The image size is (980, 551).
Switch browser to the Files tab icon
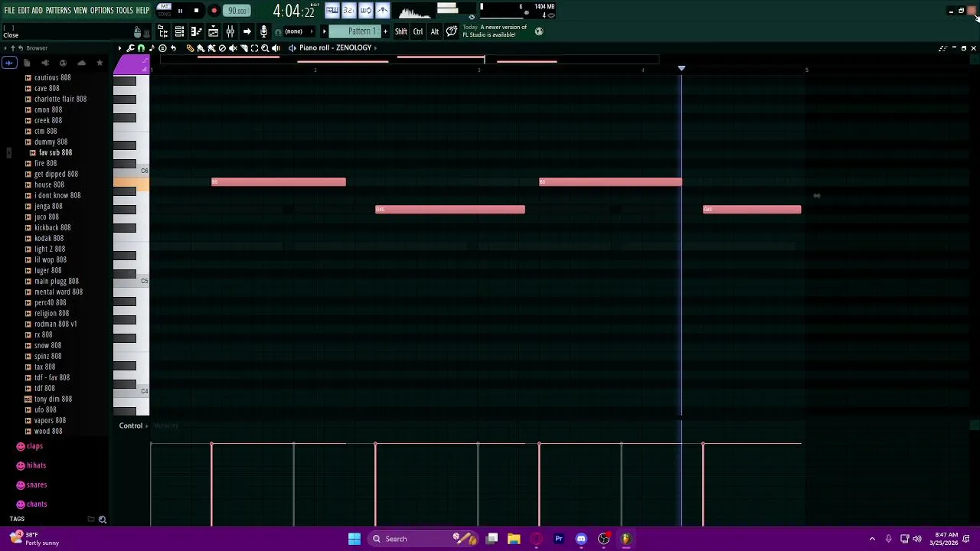point(26,63)
